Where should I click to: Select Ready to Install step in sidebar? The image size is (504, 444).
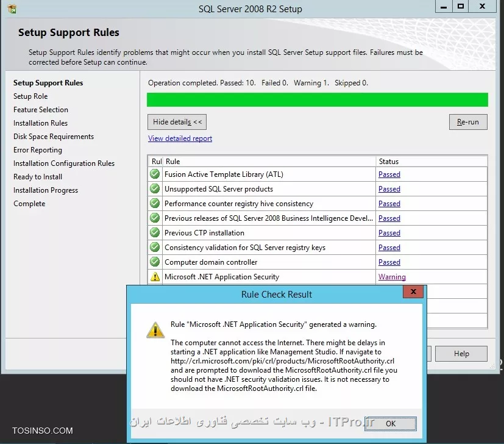[38, 177]
